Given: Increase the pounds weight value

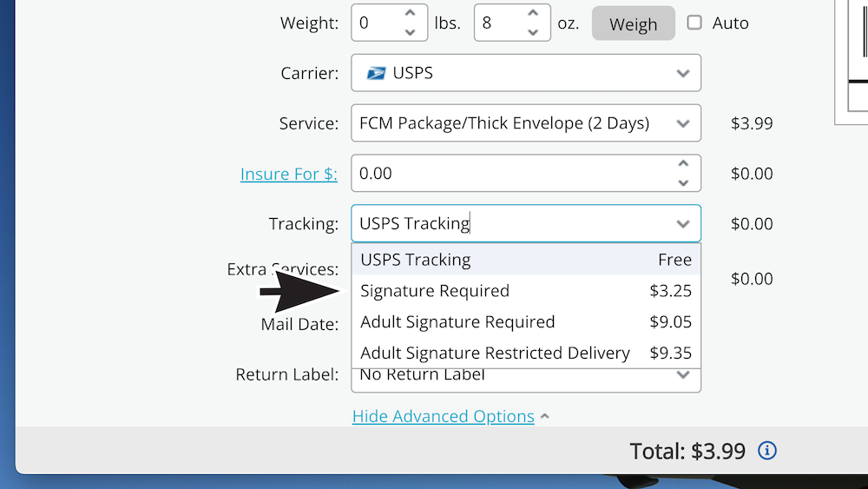Looking at the screenshot, I should [411, 14].
